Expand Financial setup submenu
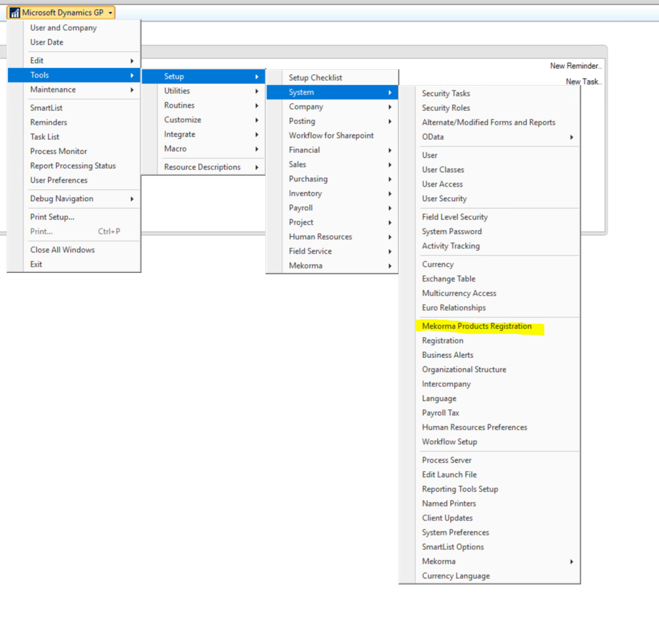659x644 pixels. tap(332, 150)
